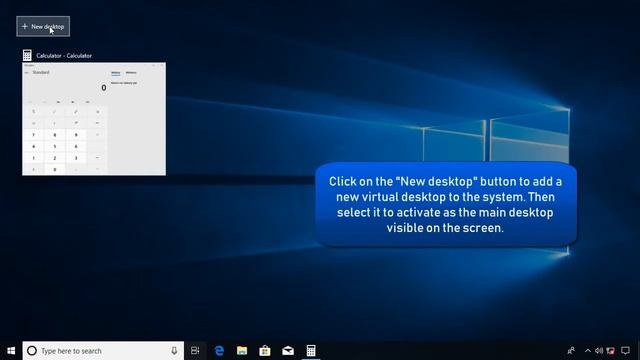Screen dimensions: 640x360
Task: Click the 'Type here to search' box
Action: tap(103, 351)
